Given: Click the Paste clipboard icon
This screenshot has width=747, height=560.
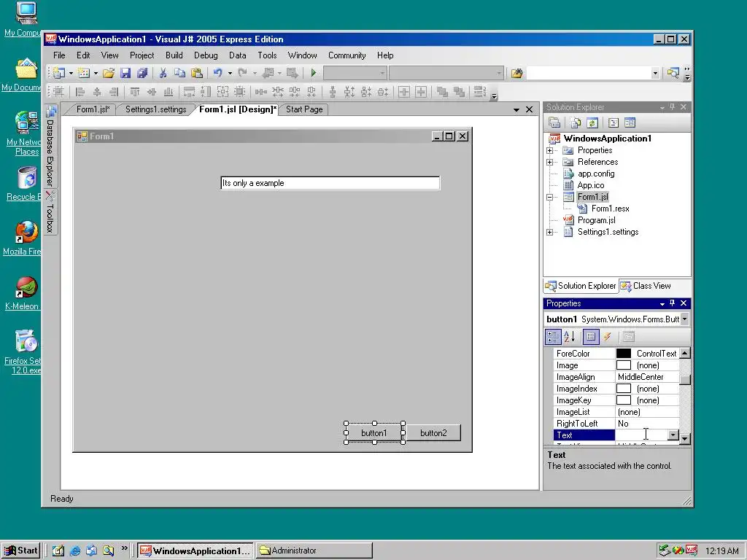Looking at the screenshot, I should pyautogui.click(x=197, y=73).
